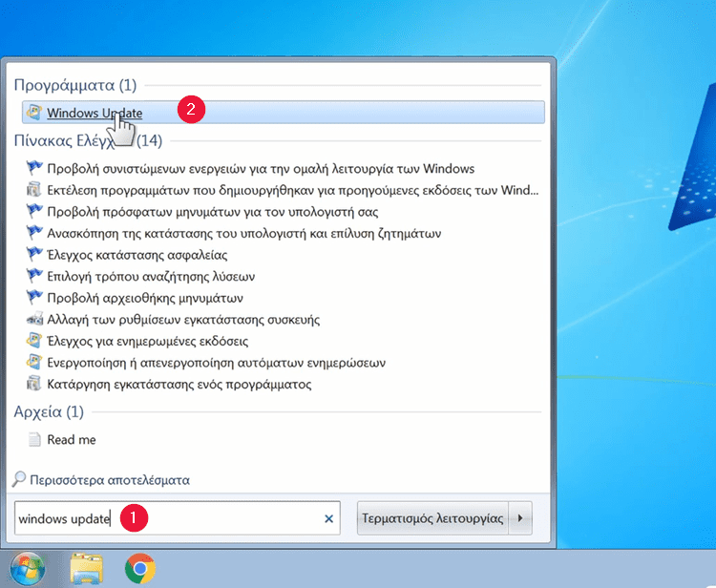Click flag icon beside Επιλογή τρόπου αναζήτησης

34,276
